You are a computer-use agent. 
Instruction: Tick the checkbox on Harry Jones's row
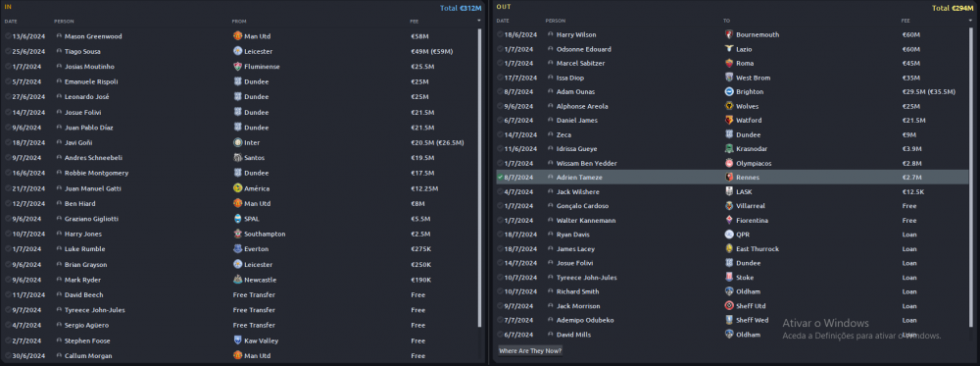pyautogui.click(x=8, y=234)
